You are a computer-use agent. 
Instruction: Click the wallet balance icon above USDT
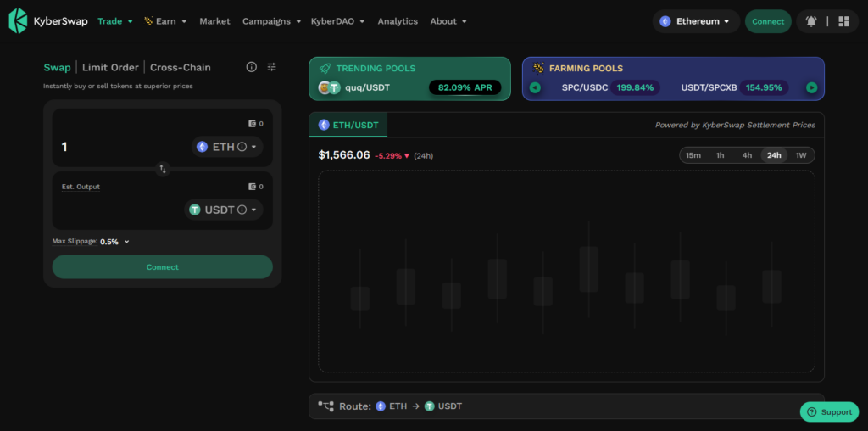point(252,187)
